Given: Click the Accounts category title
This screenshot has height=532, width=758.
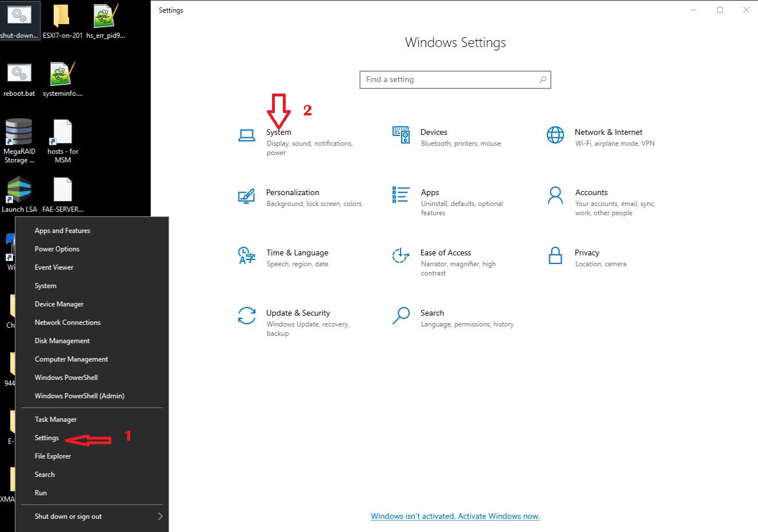Looking at the screenshot, I should point(591,192).
